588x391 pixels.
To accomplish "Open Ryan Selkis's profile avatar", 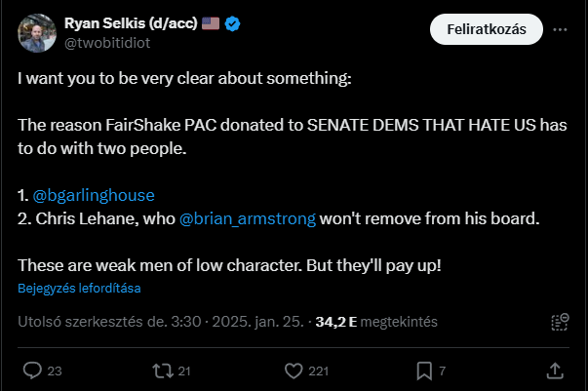I will [x=35, y=33].
